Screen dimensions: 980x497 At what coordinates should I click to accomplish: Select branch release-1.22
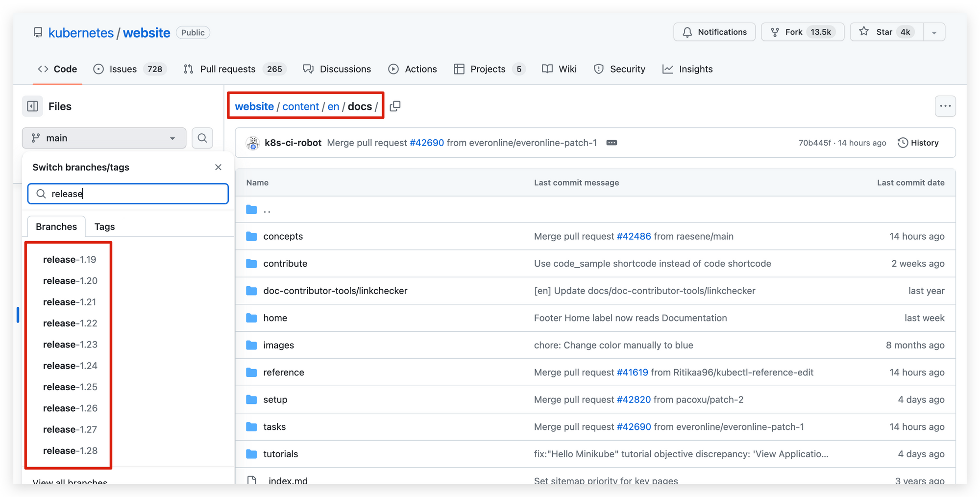[x=70, y=323]
